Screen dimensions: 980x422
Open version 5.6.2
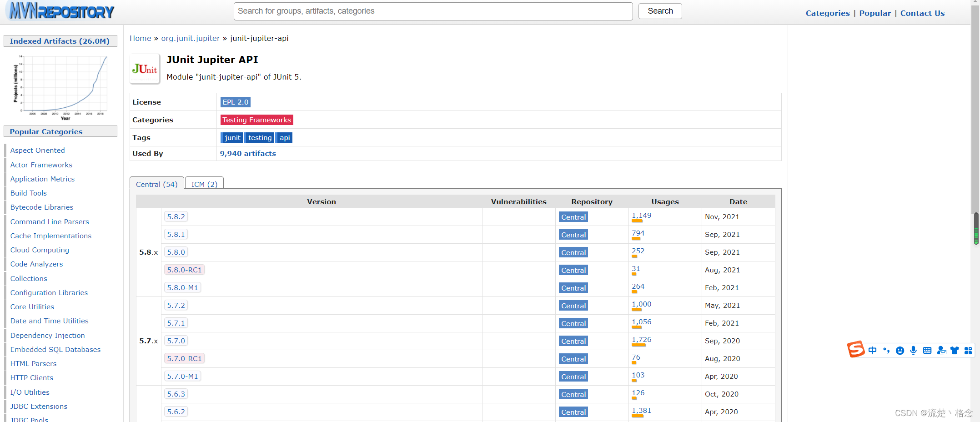point(176,412)
